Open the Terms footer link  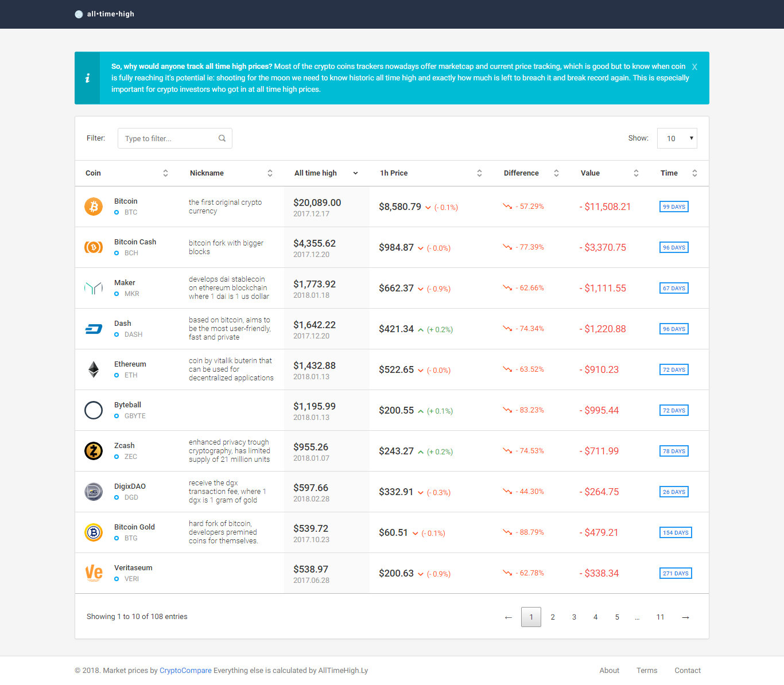pyautogui.click(x=647, y=671)
